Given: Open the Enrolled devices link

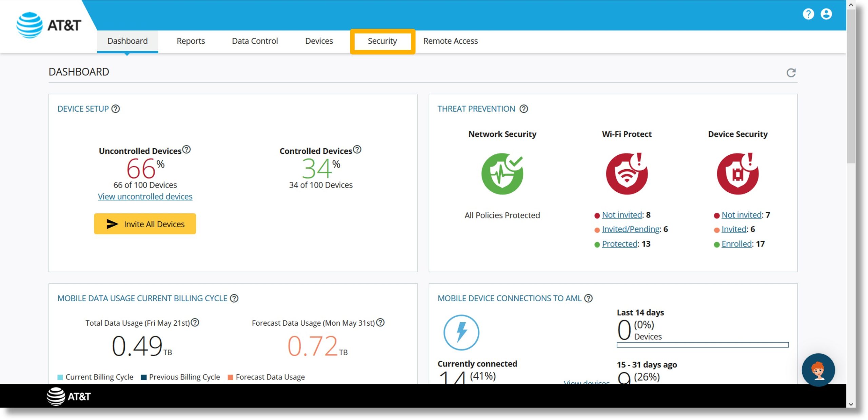Looking at the screenshot, I should tap(737, 244).
